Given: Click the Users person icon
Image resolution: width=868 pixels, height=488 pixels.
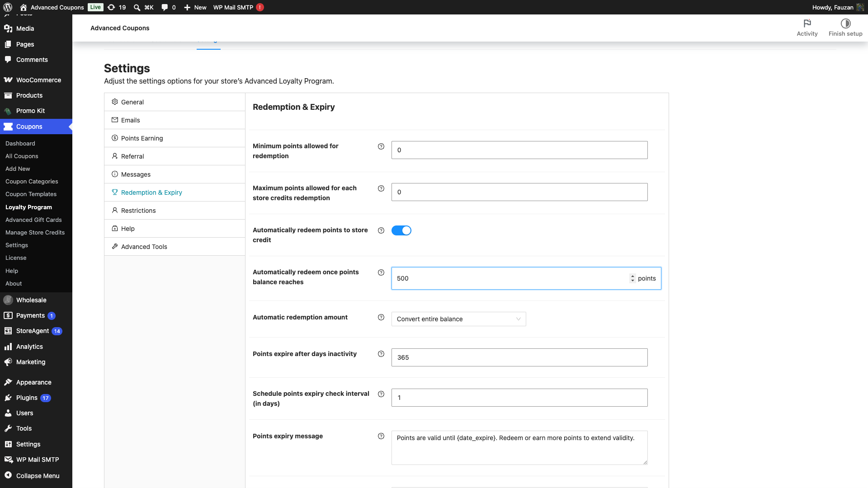Looking at the screenshot, I should (x=8, y=413).
